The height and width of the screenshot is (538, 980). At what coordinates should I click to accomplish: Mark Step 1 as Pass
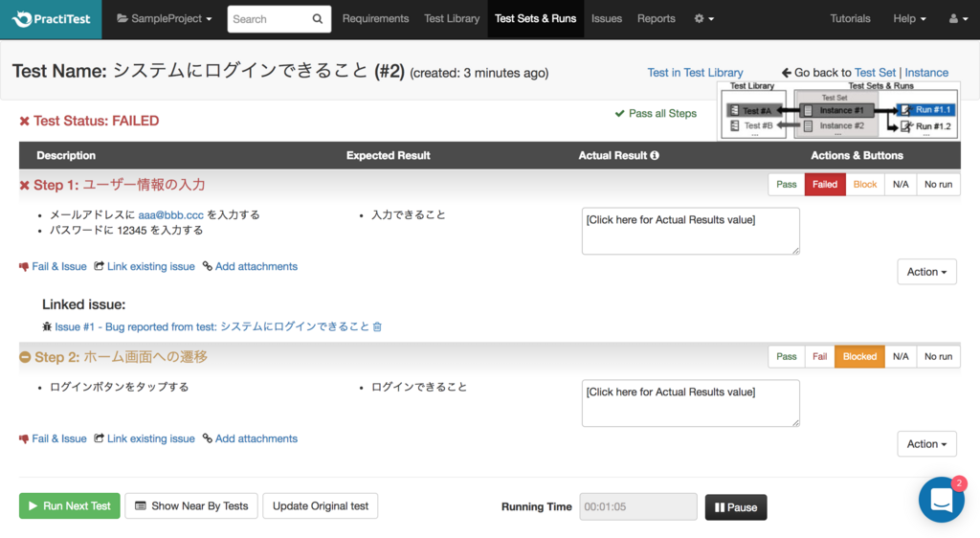pyautogui.click(x=787, y=185)
